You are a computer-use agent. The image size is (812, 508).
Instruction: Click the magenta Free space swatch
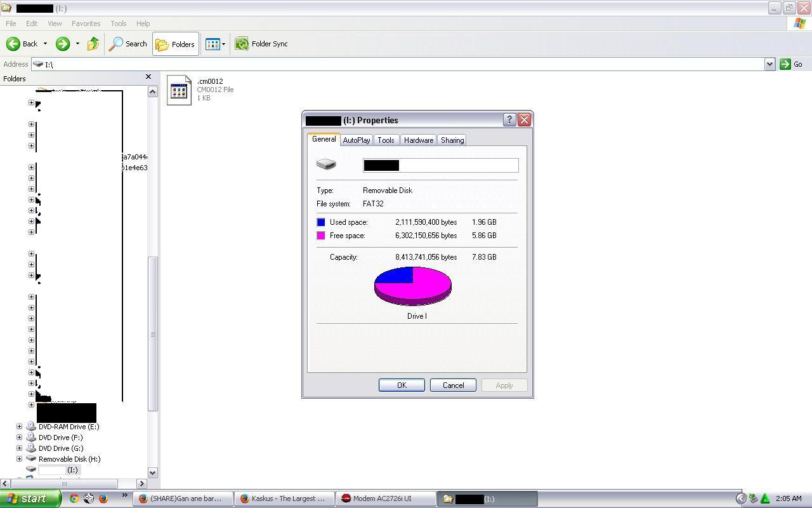click(x=321, y=236)
